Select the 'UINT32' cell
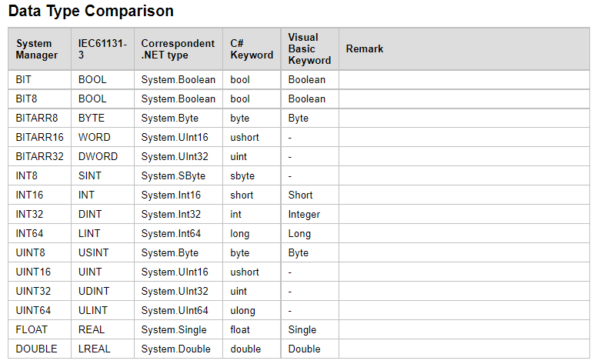 [x=39, y=291]
